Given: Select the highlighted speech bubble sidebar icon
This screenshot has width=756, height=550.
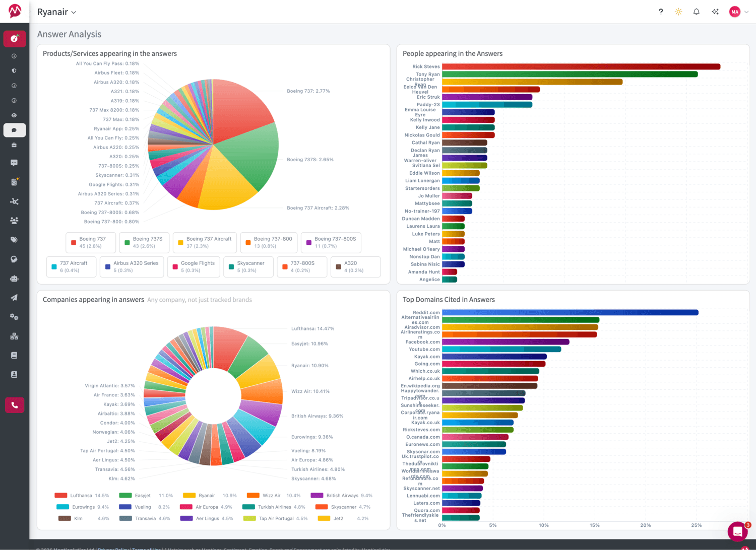Looking at the screenshot, I should coord(15,130).
